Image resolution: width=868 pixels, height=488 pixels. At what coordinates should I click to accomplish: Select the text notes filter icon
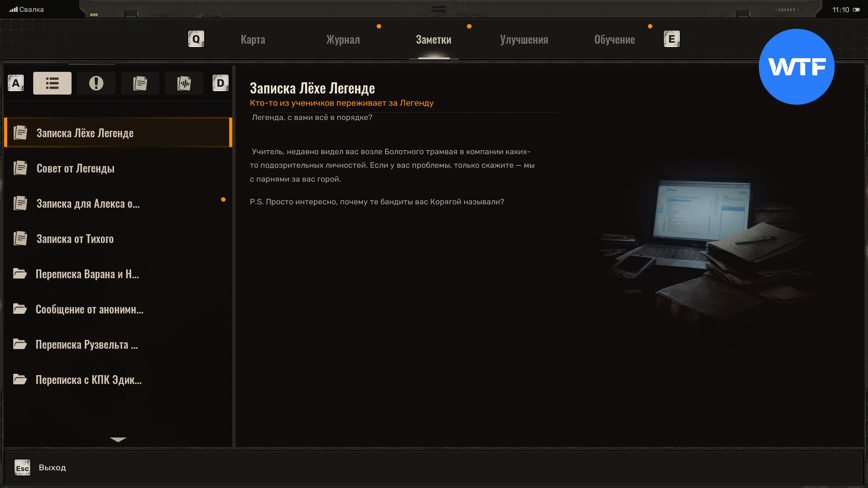pyautogui.click(x=140, y=83)
